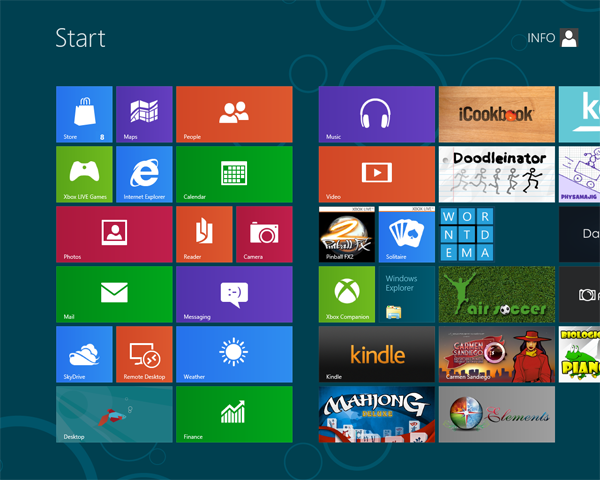The width and height of the screenshot is (600, 480).
Task: Open the Doodleinator tile
Action: 497,174
